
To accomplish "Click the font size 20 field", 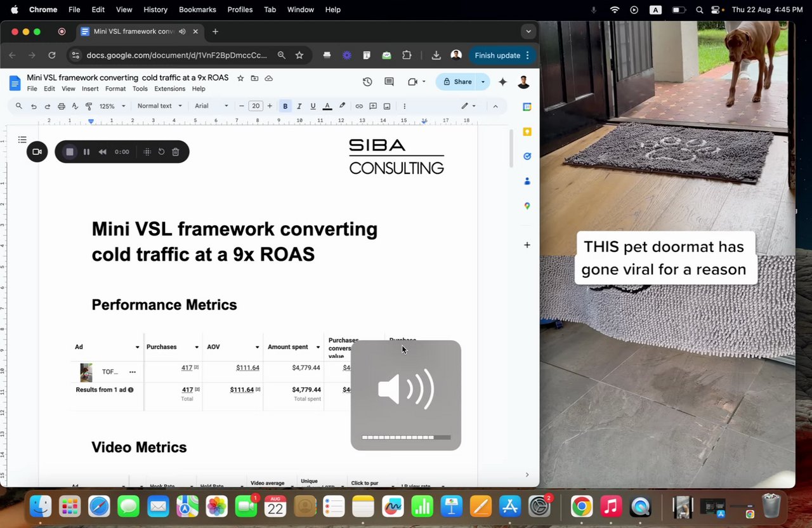I will tap(256, 106).
